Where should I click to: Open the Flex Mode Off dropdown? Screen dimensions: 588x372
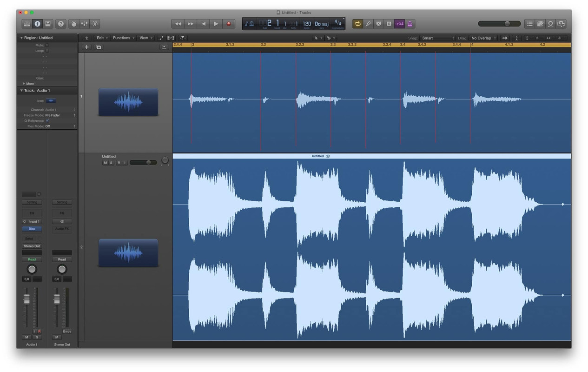[60, 126]
